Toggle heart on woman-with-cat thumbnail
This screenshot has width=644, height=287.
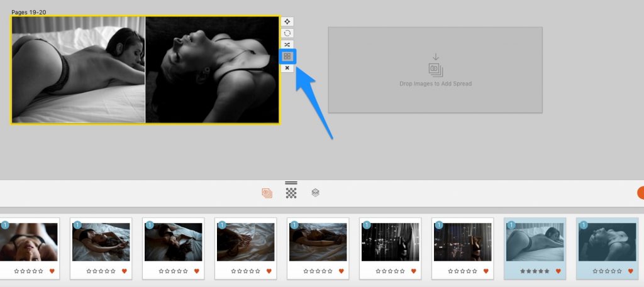coord(197,271)
